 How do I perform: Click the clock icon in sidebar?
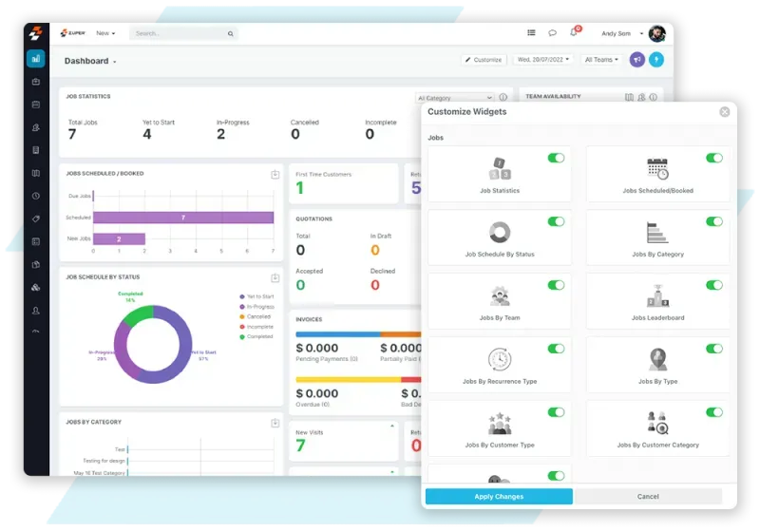click(x=36, y=196)
